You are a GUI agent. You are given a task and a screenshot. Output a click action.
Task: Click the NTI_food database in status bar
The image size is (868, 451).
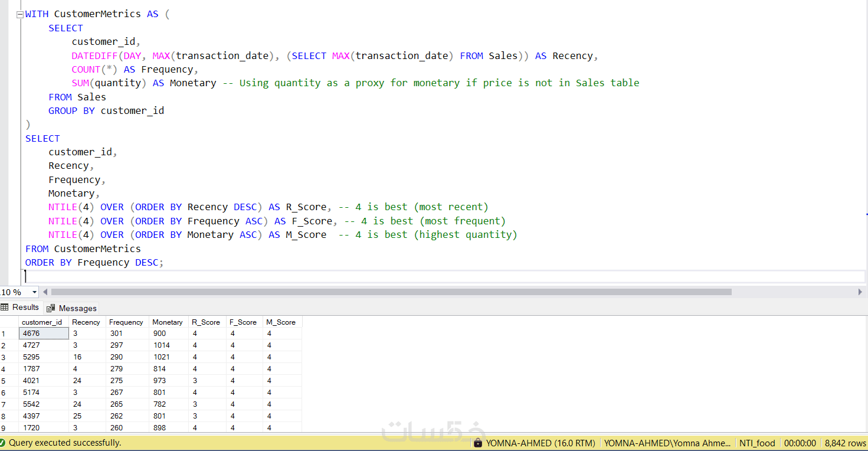757,443
